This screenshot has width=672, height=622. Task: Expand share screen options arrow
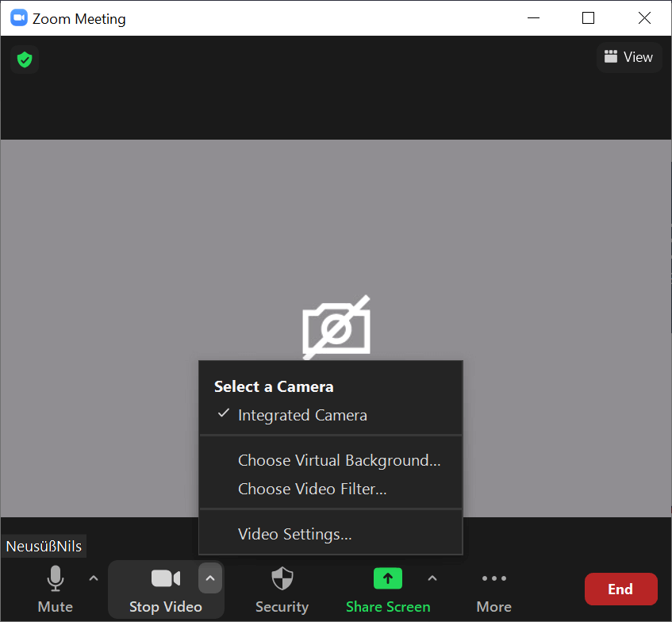[432, 578]
